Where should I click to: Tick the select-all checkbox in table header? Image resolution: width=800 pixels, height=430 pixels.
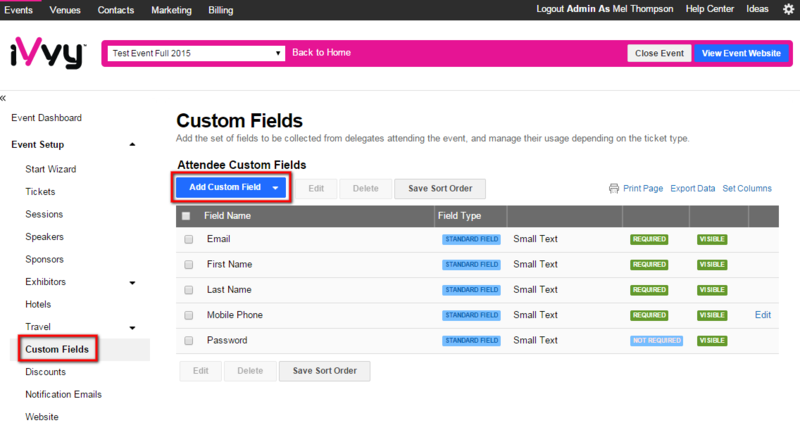pos(186,216)
